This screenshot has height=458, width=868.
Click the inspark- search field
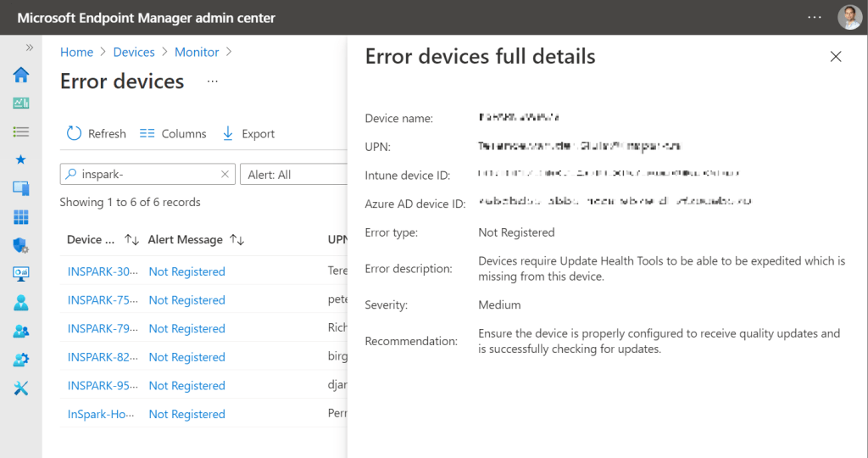coord(144,175)
